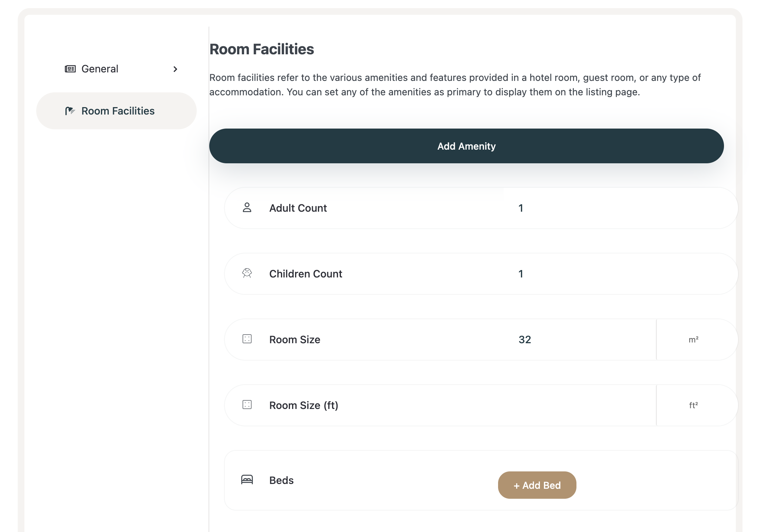Open the General sidebar menu item

click(x=100, y=69)
